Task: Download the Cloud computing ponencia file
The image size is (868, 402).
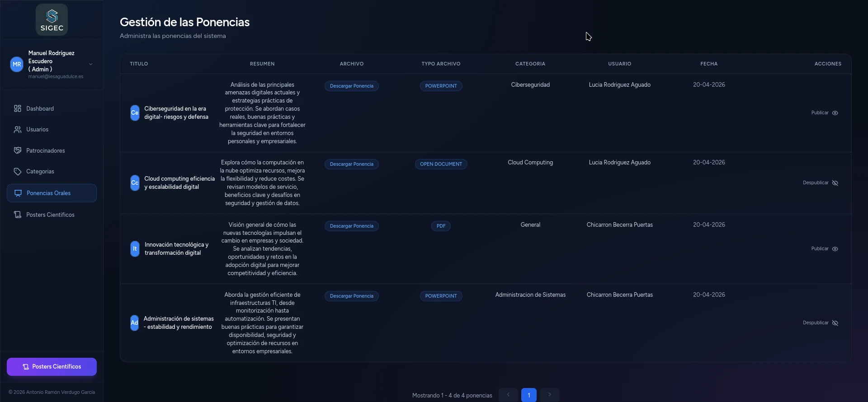Action: pyautogui.click(x=351, y=164)
